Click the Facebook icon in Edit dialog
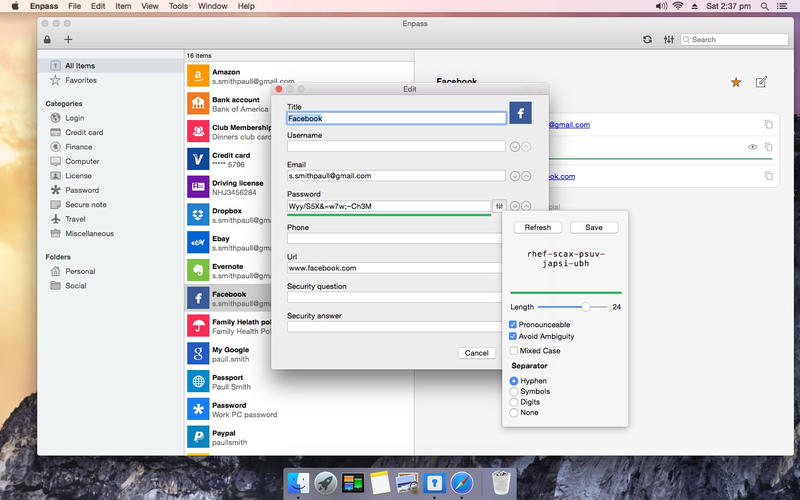This screenshot has width=800, height=500. [520, 114]
